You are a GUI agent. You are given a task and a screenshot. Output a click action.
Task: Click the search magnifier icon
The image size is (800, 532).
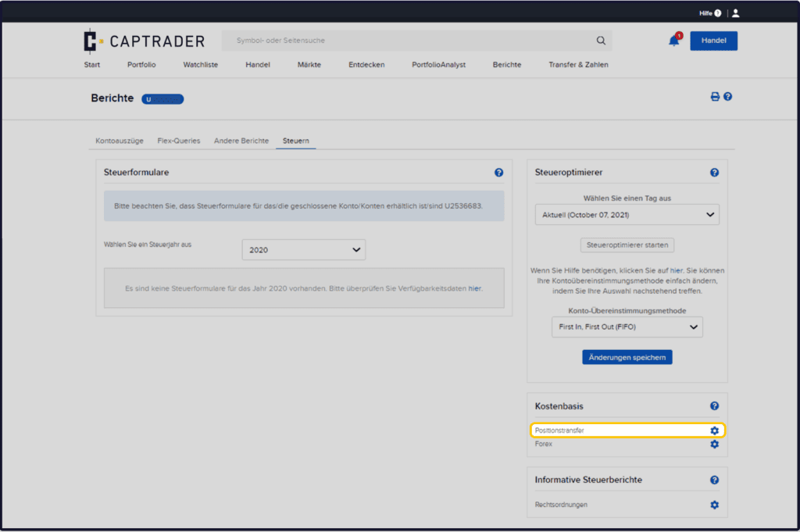coord(601,41)
